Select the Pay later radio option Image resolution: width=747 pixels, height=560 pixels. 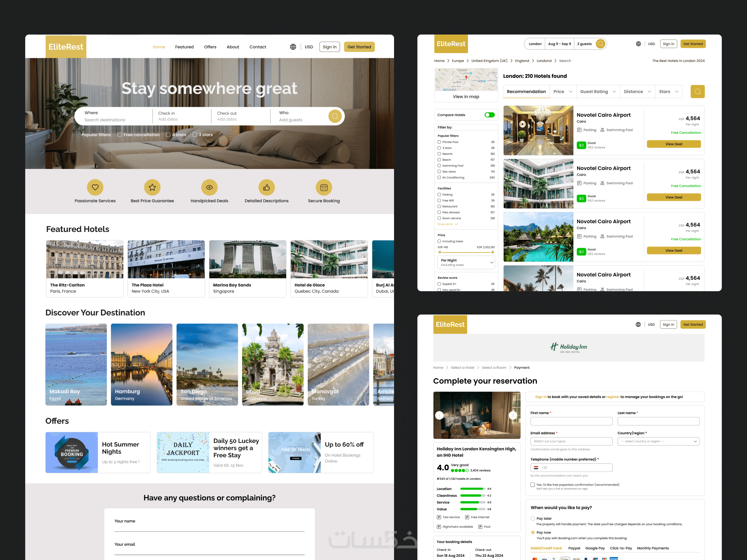[x=533, y=518]
